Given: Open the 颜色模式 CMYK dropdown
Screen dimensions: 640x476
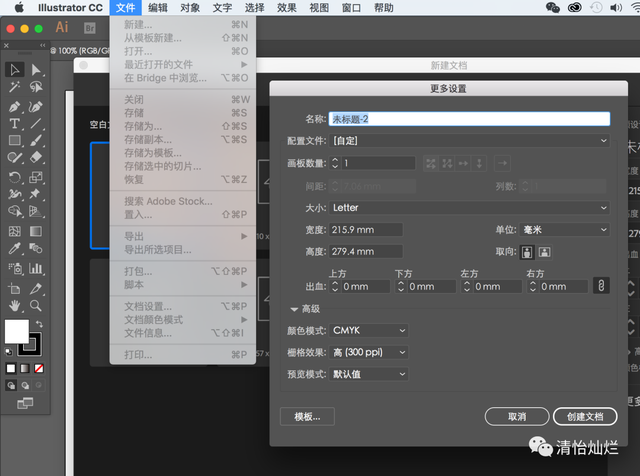Looking at the screenshot, I should pyautogui.click(x=369, y=329).
